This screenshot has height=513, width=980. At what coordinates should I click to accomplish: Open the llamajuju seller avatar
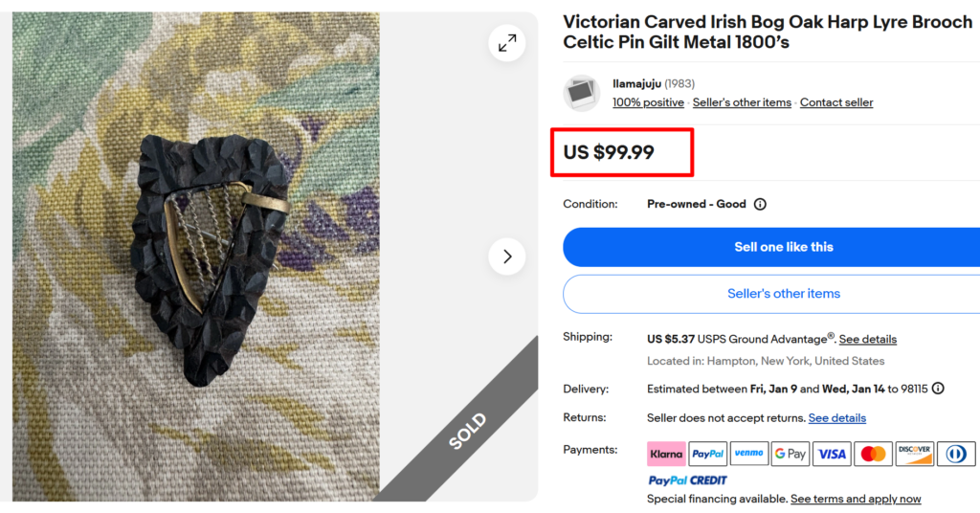click(582, 93)
